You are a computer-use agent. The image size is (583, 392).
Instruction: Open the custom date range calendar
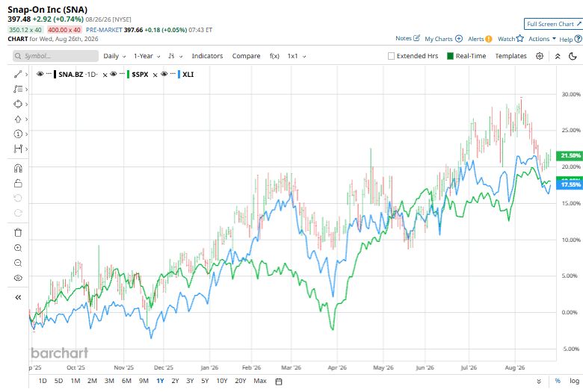(x=279, y=382)
